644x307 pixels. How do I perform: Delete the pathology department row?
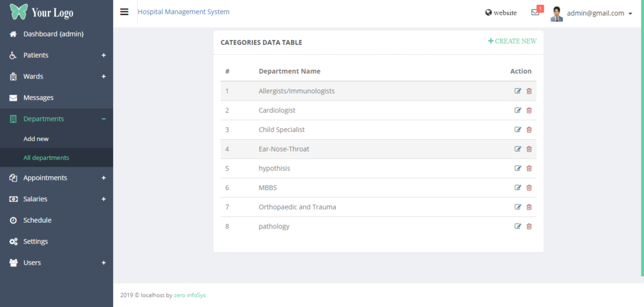point(529,226)
